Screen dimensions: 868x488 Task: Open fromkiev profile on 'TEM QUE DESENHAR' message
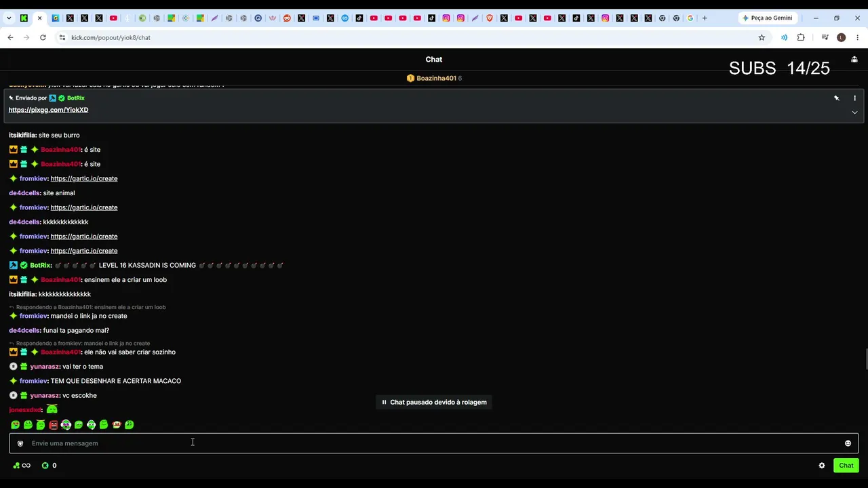tap(33, 381)
